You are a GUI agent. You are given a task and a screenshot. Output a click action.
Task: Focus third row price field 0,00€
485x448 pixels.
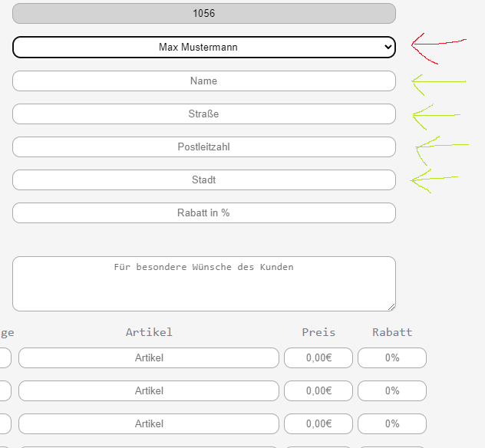[318, 423]
